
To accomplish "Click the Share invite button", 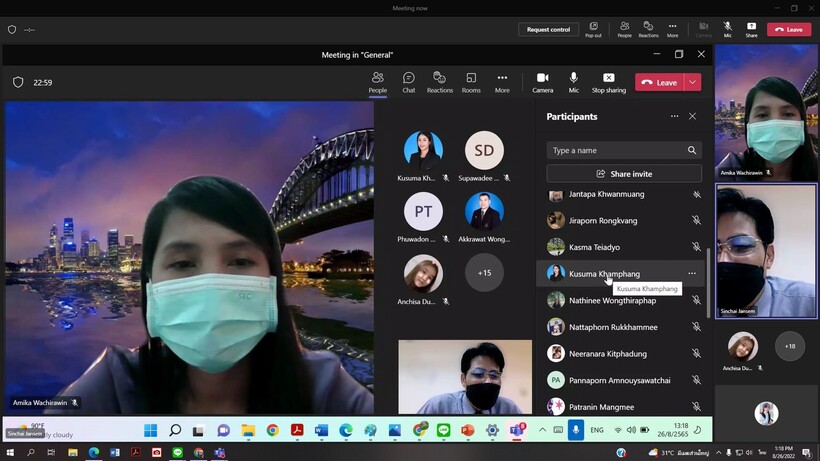I will point(624,174).
